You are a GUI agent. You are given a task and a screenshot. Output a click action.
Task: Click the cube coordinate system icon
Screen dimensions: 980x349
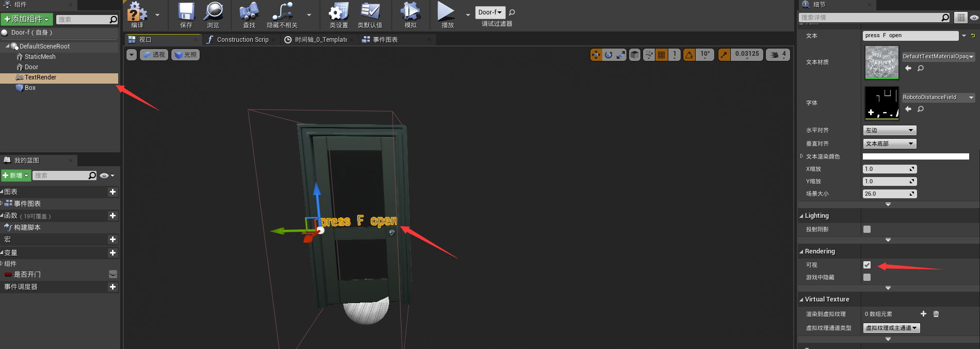[635, 55]
